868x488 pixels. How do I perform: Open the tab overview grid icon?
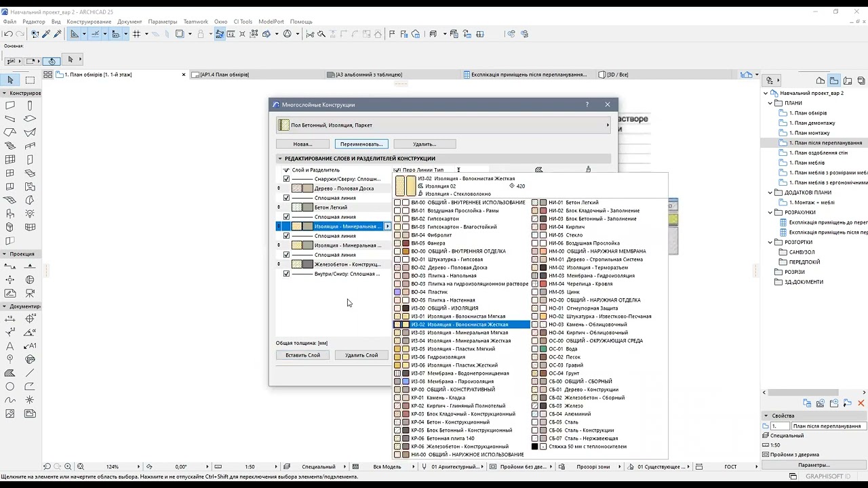(x=48, y=75)
